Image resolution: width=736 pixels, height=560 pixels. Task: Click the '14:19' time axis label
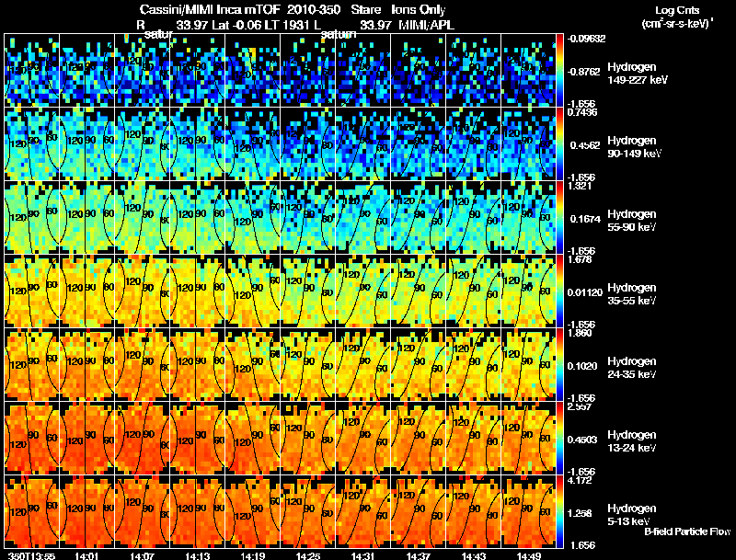pos(253,556)
